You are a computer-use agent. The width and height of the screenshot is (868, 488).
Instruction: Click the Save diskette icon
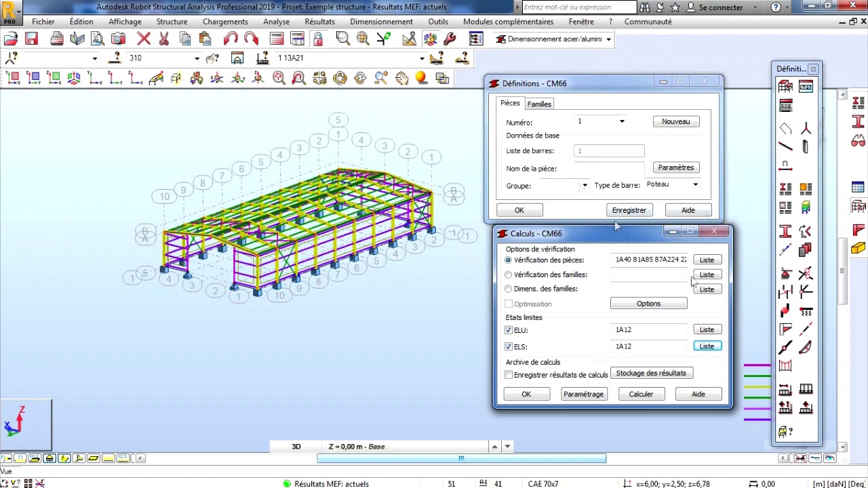31,39
